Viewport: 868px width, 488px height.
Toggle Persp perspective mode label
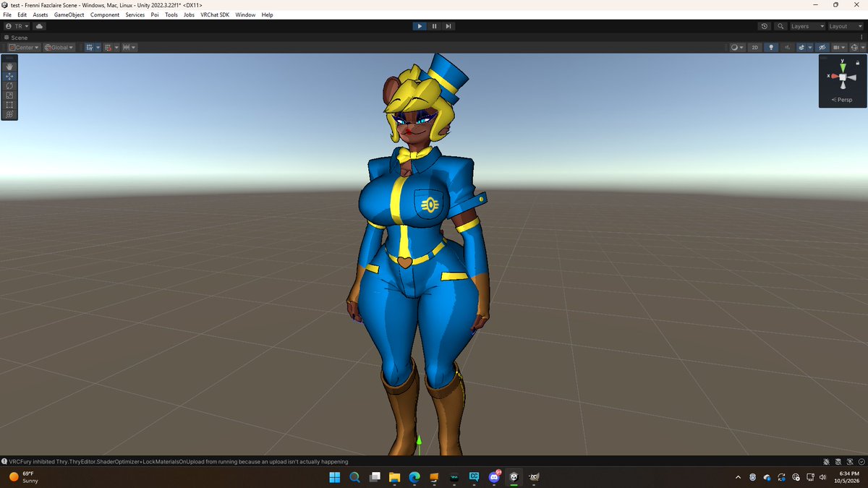point(843,100)
